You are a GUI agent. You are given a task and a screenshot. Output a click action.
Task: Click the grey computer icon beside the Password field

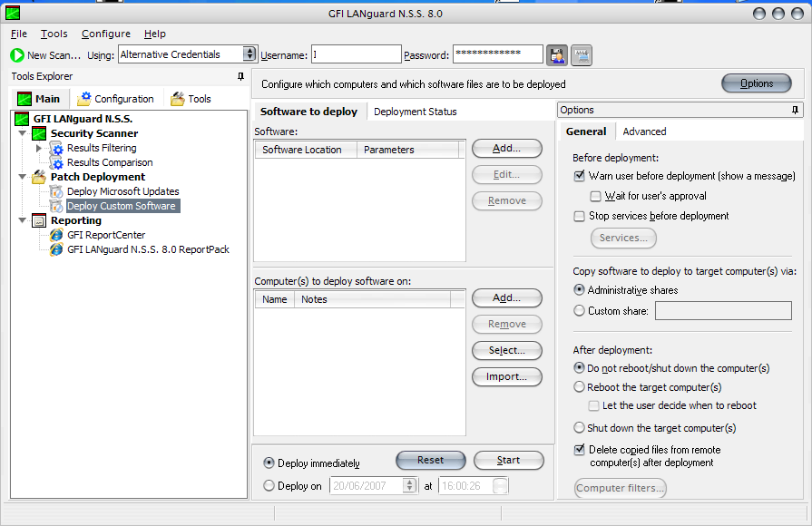582,55
